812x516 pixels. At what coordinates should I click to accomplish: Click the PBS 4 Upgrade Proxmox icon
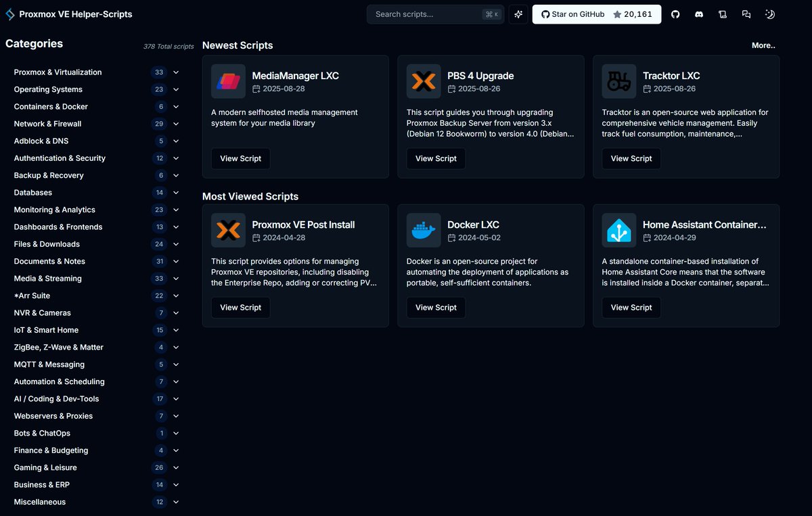click(x=424, y=82)
